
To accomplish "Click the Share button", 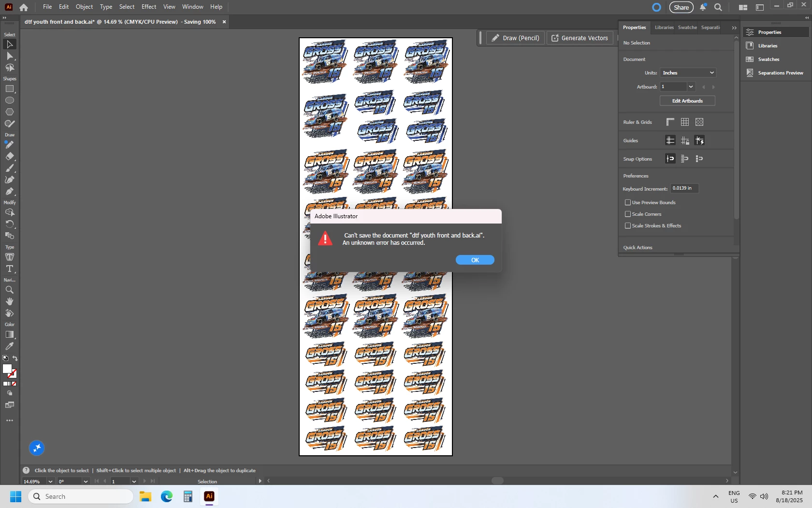I will click(x=681, y=7).
